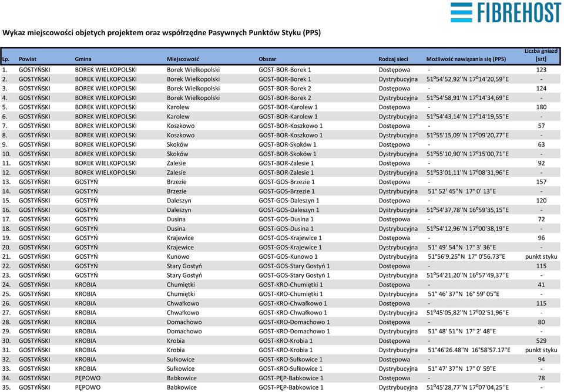Click the 'Liczba gniazd [szt]' header
The height and width of the screenshot is (392, 564).
tap(541, 55)
